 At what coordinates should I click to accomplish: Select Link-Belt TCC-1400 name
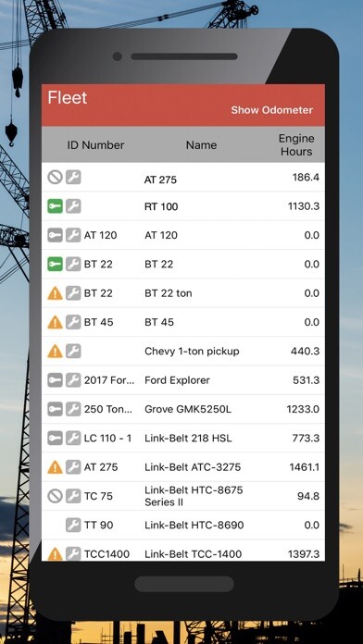193,554
